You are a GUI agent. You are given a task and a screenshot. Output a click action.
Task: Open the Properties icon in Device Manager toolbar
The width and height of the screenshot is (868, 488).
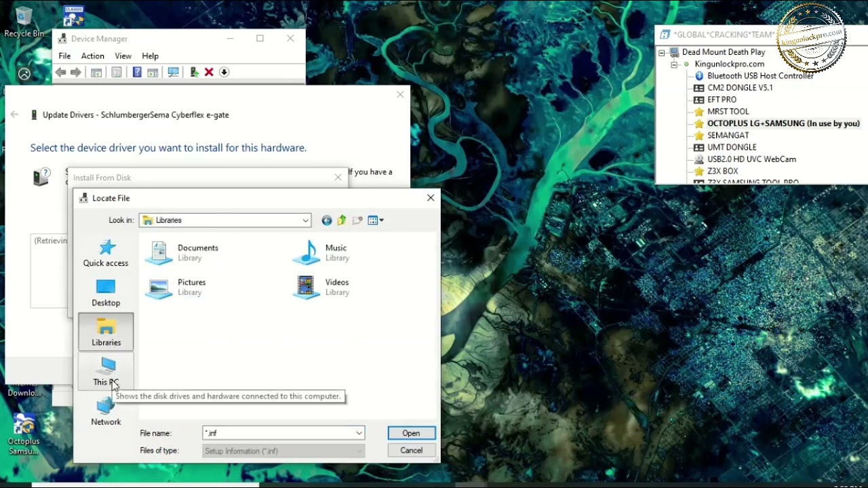point(117,73)
